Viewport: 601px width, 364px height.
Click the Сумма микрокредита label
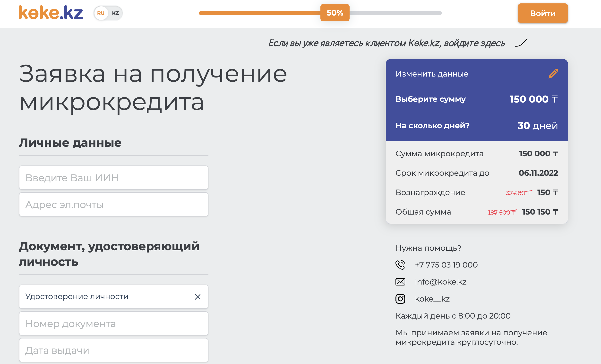(439, 154)
